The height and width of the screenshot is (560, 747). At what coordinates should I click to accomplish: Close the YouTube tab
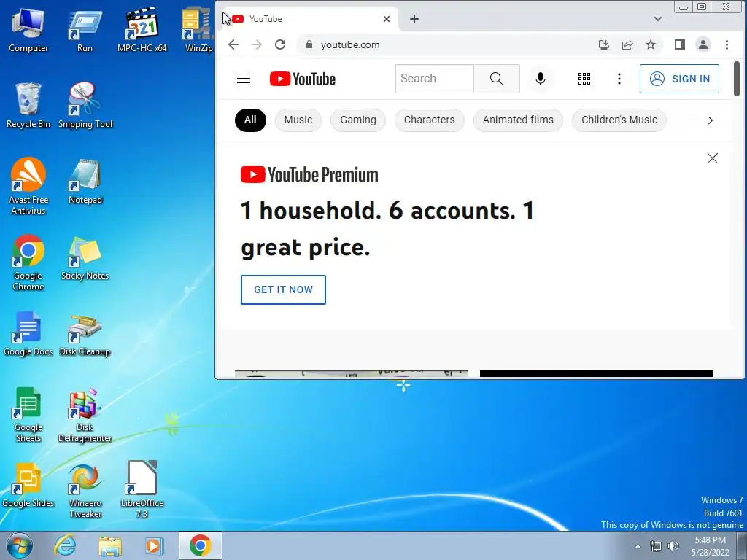[387, 19]
